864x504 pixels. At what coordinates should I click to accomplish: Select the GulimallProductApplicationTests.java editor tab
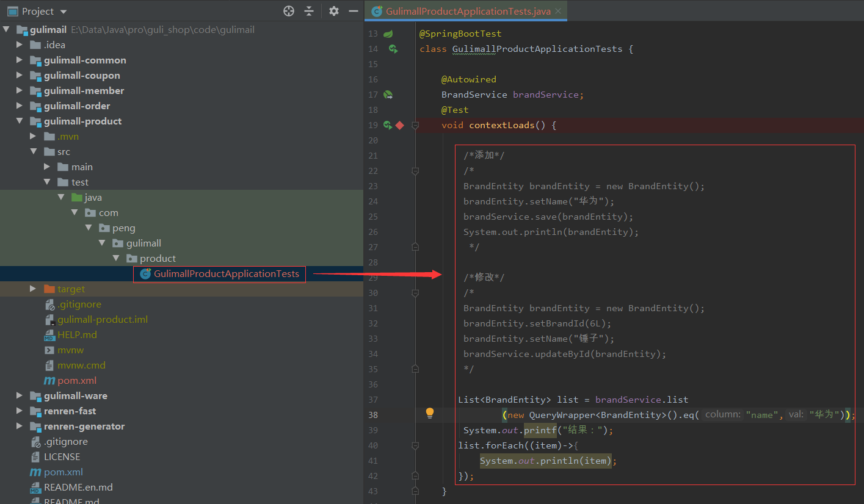click(x=466, y=11)
